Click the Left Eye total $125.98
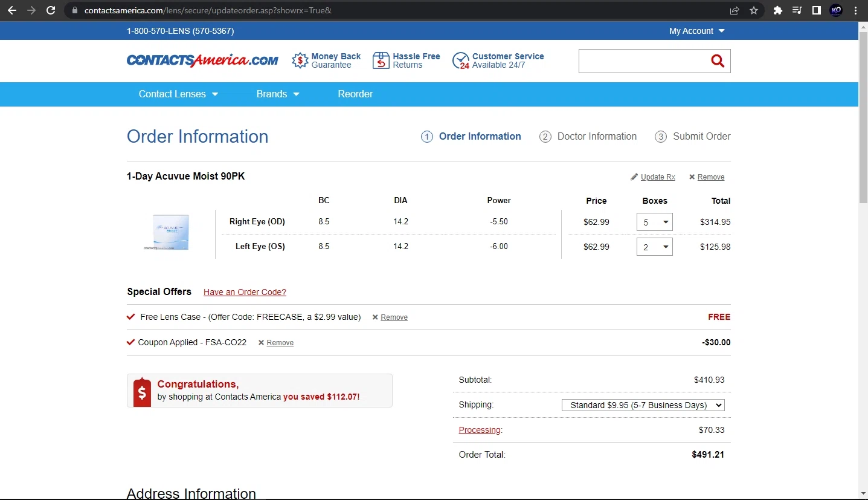 pyautogui.click(x=715, y=247)
